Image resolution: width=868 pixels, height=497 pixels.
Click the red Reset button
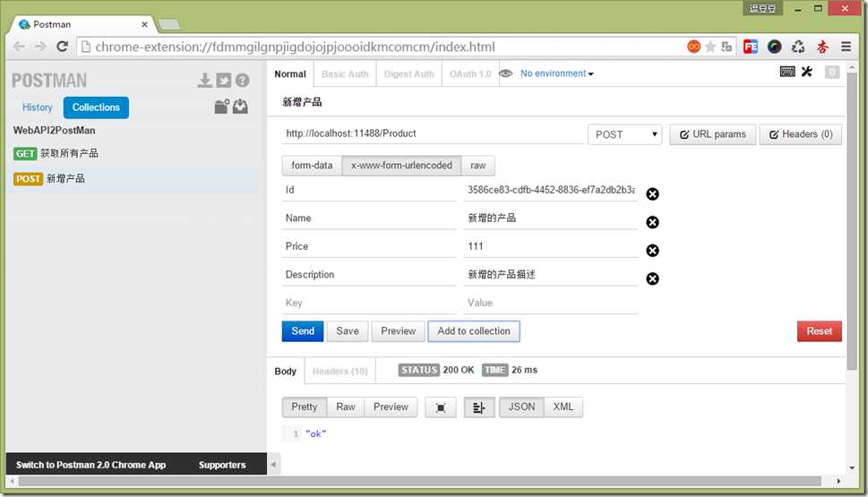[x=820, y=331]
